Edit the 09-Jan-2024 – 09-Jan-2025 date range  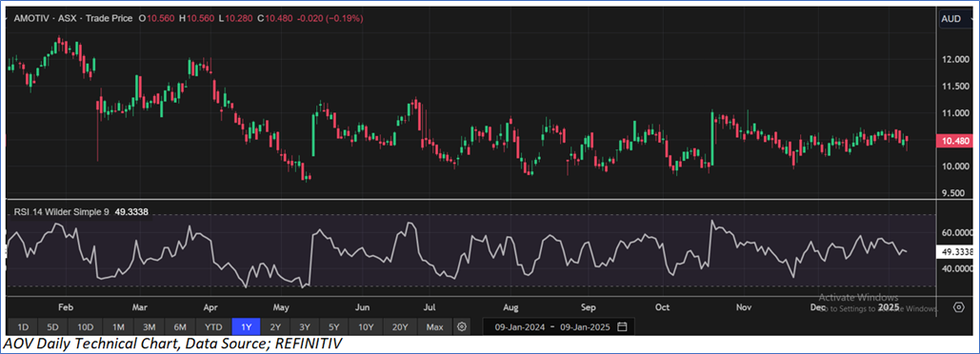point(559,326)
